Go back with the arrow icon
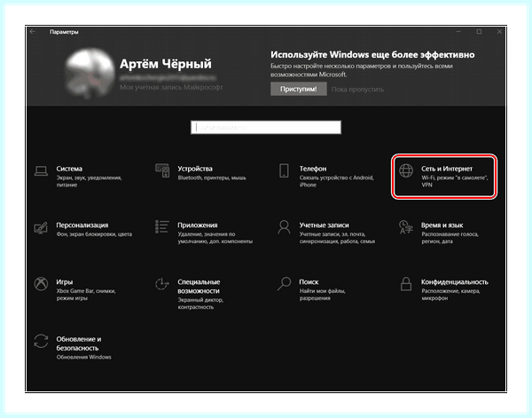The height and width of the screenshot is (418, 532). coord(33,32)
